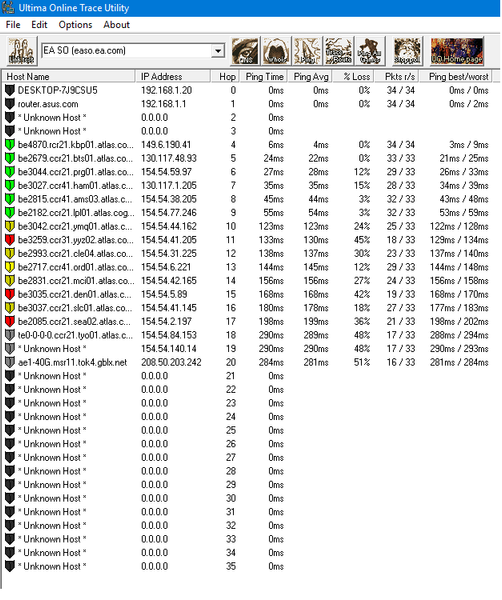The height and width of the screenshot is (600, 502).
Task: Open the UO Home page banner
Action: [457, 51]
